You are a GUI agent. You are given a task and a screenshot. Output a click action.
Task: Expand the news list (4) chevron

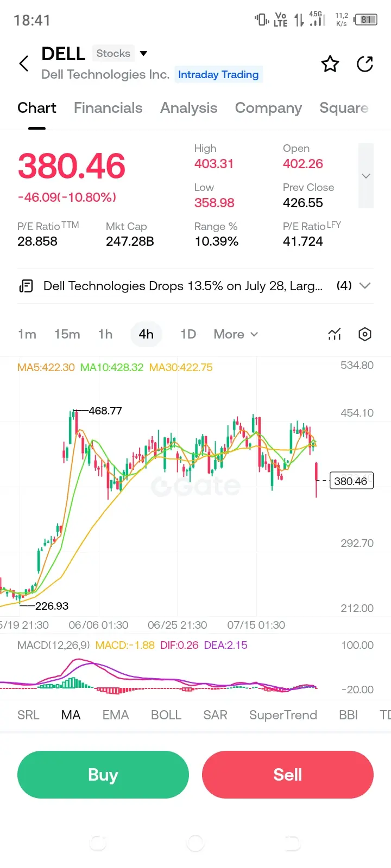click(365, 286)
